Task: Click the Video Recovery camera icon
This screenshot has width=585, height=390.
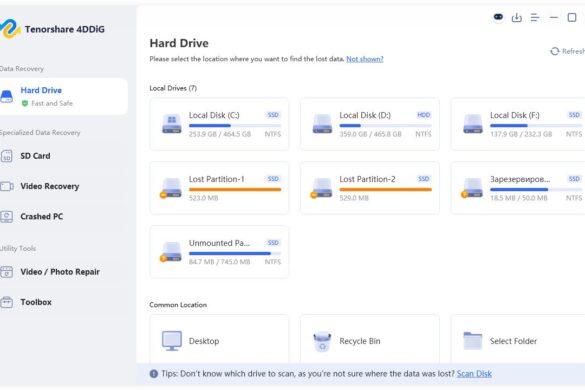Action: (x=7, y=186)
